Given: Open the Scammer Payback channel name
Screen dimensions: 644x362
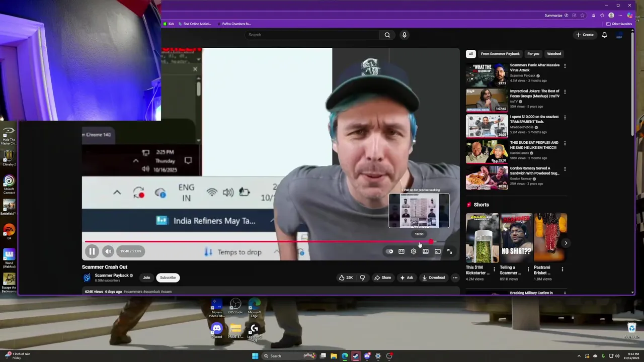Looking at the screenshot, I should point(112,276).
